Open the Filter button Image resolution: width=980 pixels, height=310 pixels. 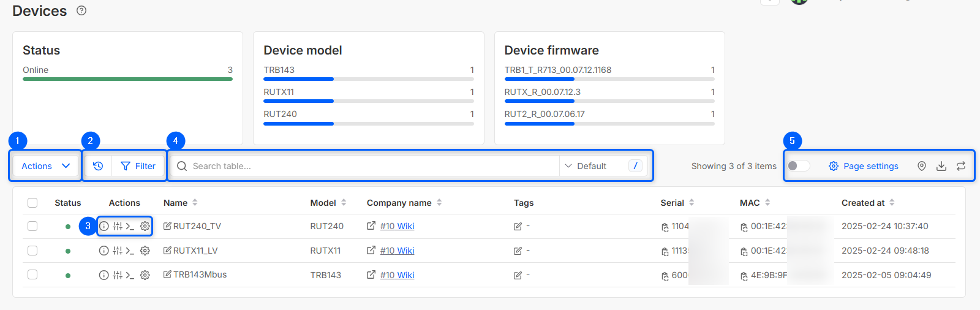pyautogui.click(x=138, y=166)
